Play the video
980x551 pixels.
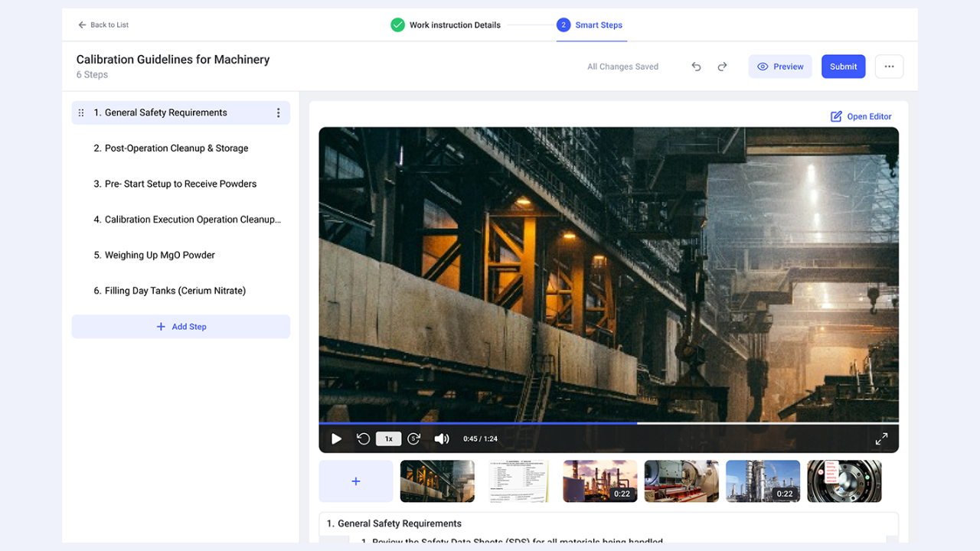pyautogui.click(x=336, y=439)
